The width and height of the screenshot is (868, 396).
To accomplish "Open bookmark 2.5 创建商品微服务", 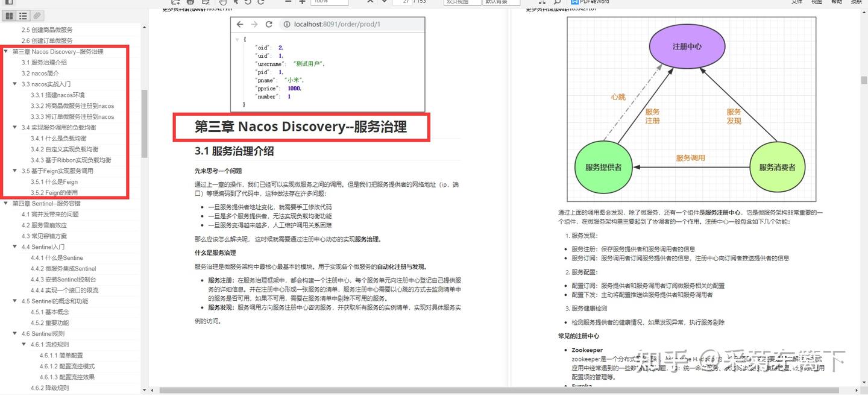I will (x=47, y=30).
